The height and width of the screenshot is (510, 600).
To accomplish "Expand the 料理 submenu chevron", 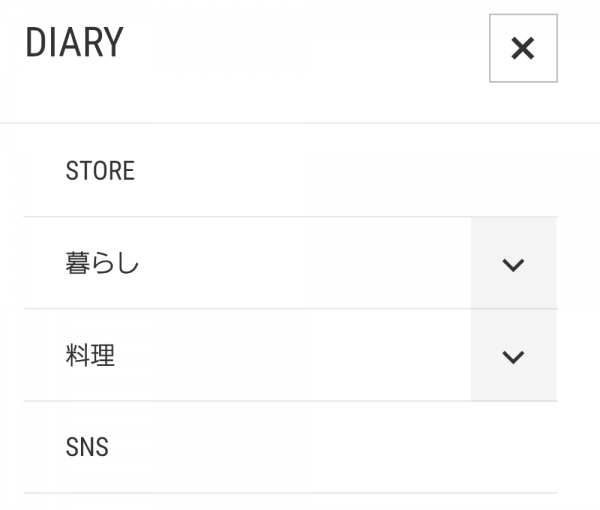I will point(514,356).
